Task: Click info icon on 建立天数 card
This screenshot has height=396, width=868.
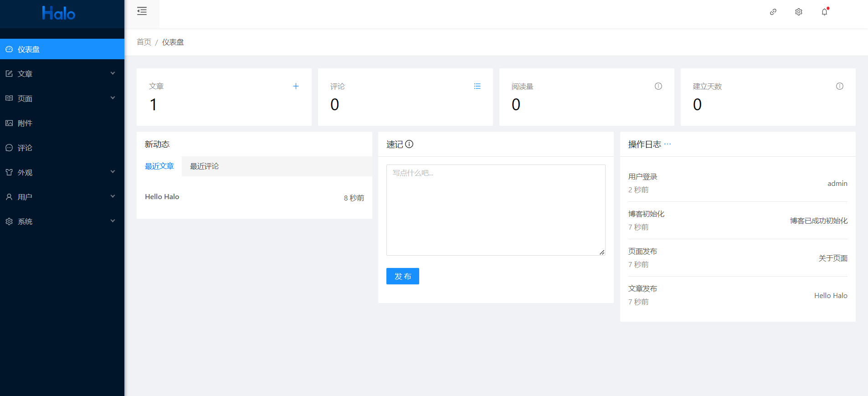Action: click(x=840, y=86)
